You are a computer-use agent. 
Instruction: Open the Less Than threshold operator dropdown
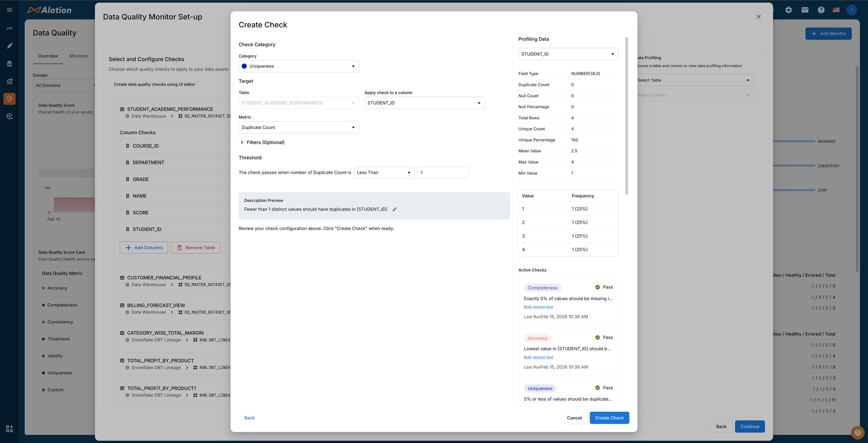point(384,173)
